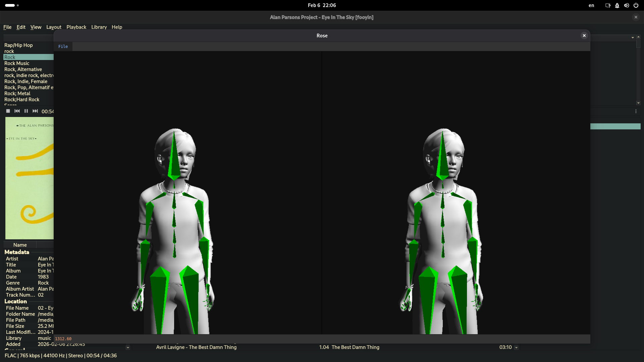
Task: Skip to the next track
Action: pos(35,111)
